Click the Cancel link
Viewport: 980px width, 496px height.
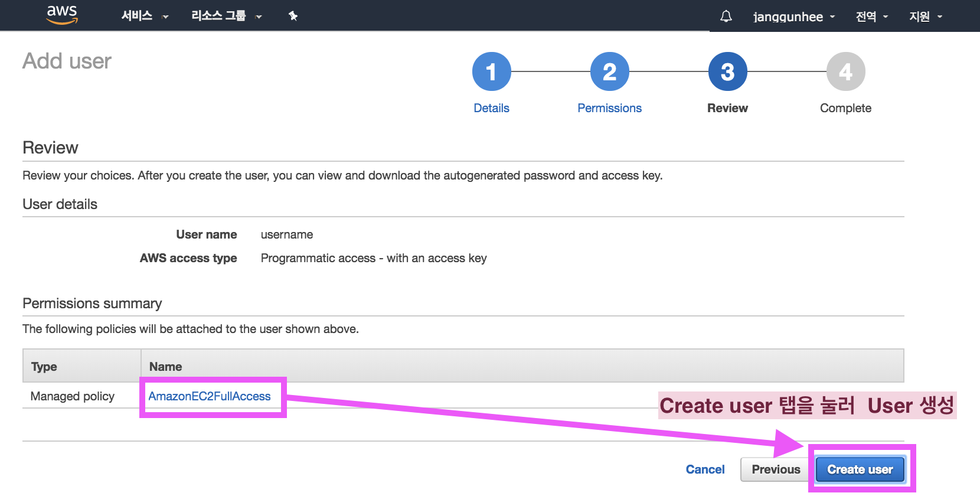tap(705, 469)
